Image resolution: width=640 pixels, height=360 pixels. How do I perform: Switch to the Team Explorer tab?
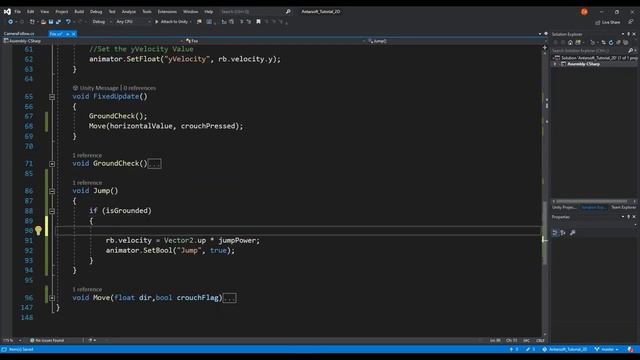pyautogui.click(x=623, y=207)
